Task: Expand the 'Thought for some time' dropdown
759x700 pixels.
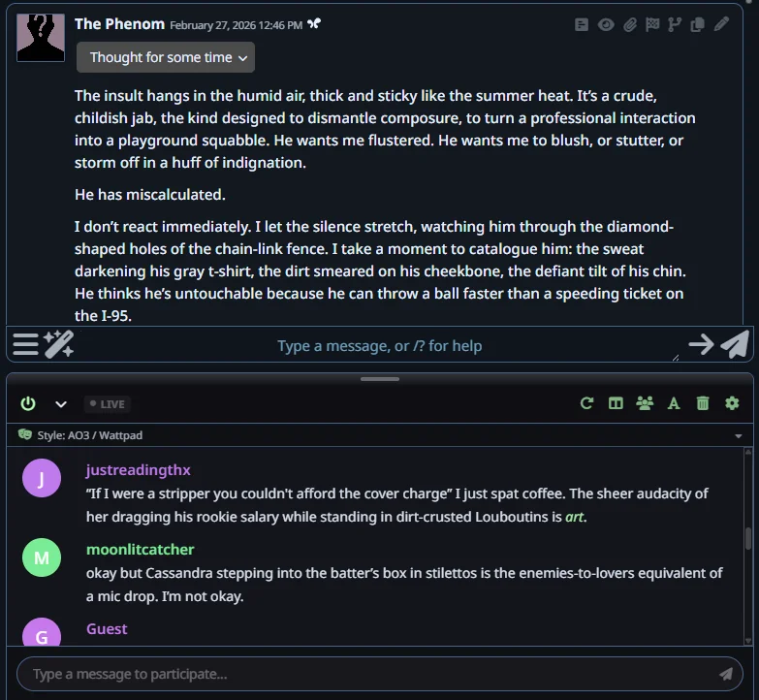Action: pos(166,57)
